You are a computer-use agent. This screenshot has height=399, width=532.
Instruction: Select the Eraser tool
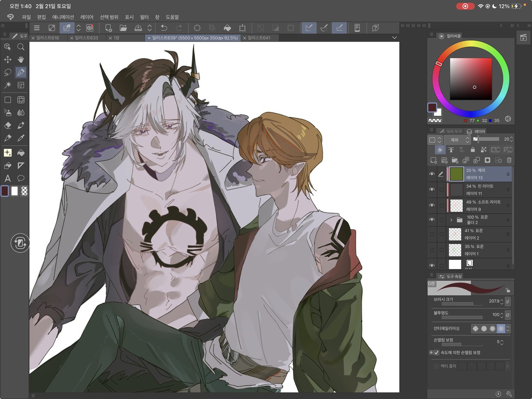(x=8, y=125)
